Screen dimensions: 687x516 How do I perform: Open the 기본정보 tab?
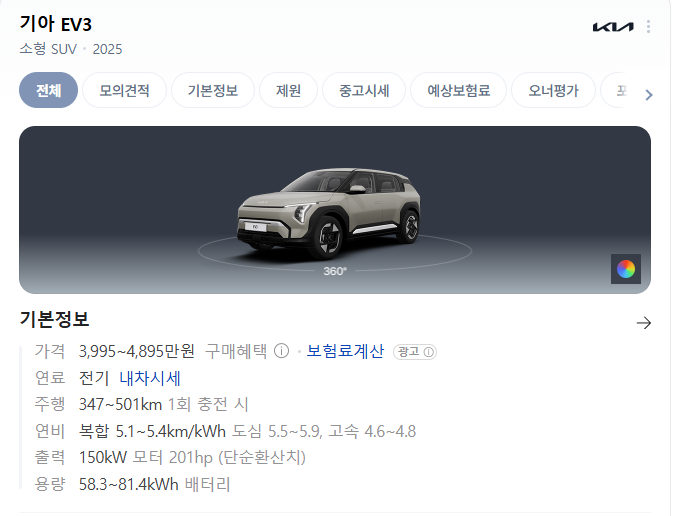coord(213,90)
